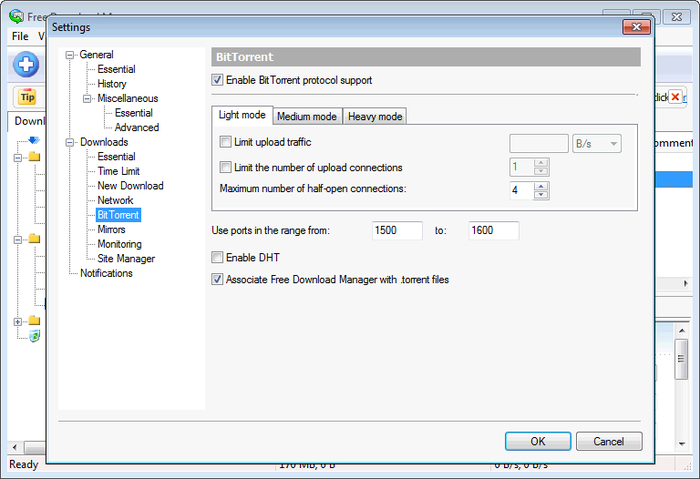
Task: Click the red X icon beside the tip bar
Action: pos(676,97)
